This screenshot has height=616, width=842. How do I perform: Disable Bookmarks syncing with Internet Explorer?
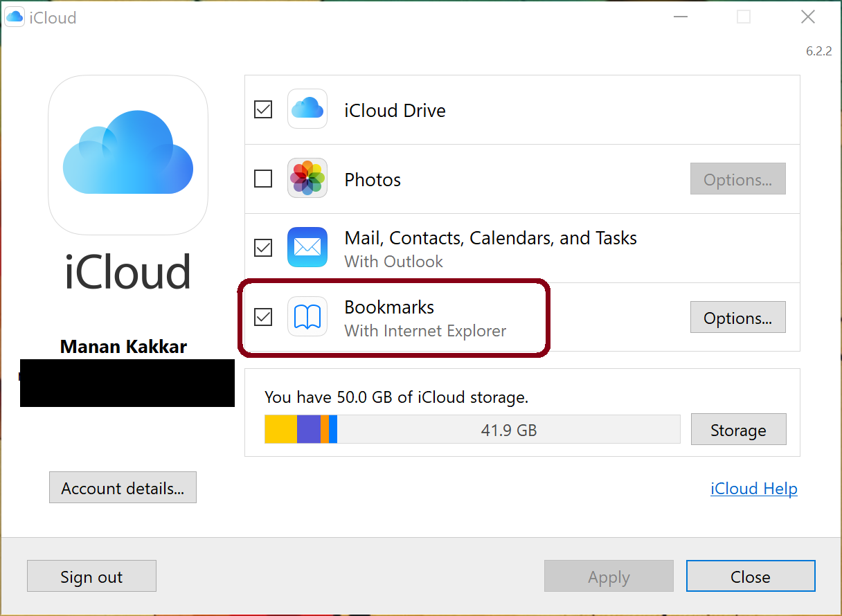(262, 317)
